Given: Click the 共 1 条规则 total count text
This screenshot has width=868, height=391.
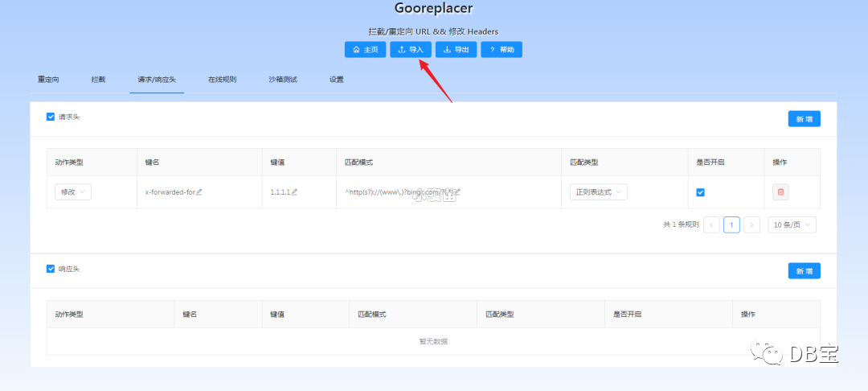Looking at the screenshot, I should click(681, 224).
